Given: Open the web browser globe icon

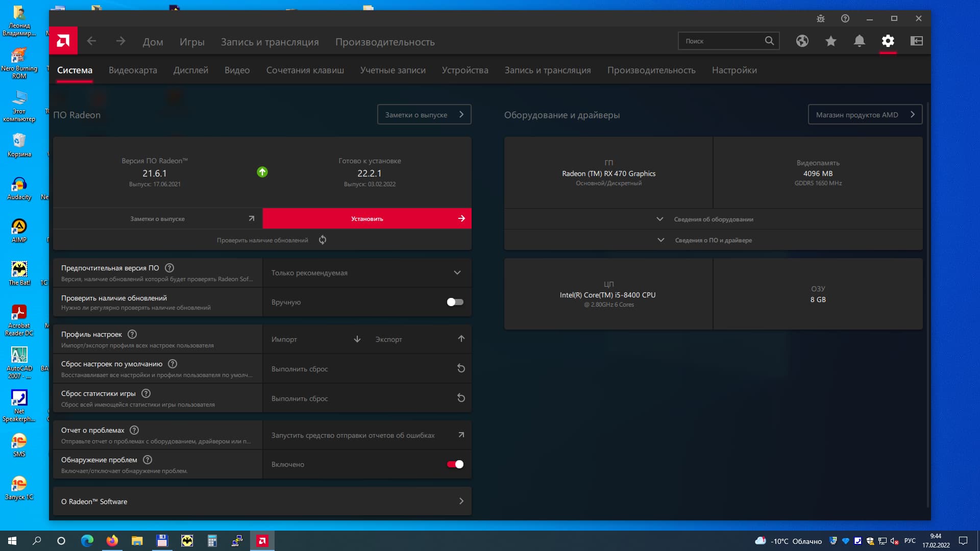Looking at the screenshot, I should (x=802, y=41).
